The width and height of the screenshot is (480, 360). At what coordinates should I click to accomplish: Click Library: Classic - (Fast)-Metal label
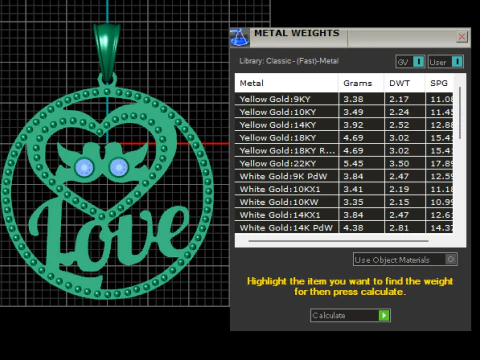[289, 61]
